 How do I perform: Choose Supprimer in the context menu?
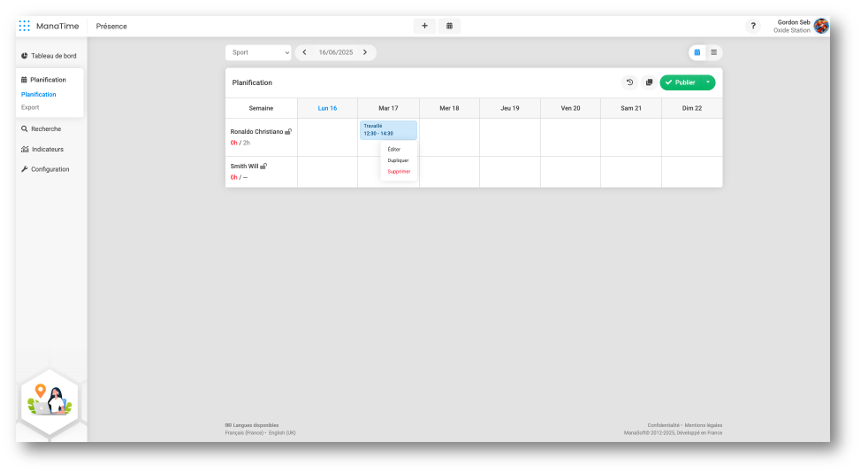point(399,172)
